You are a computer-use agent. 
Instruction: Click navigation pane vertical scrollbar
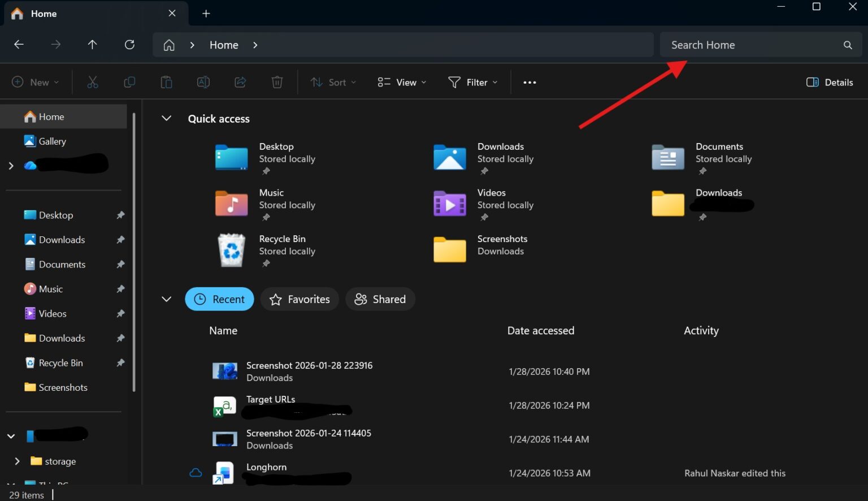[134, 252]
